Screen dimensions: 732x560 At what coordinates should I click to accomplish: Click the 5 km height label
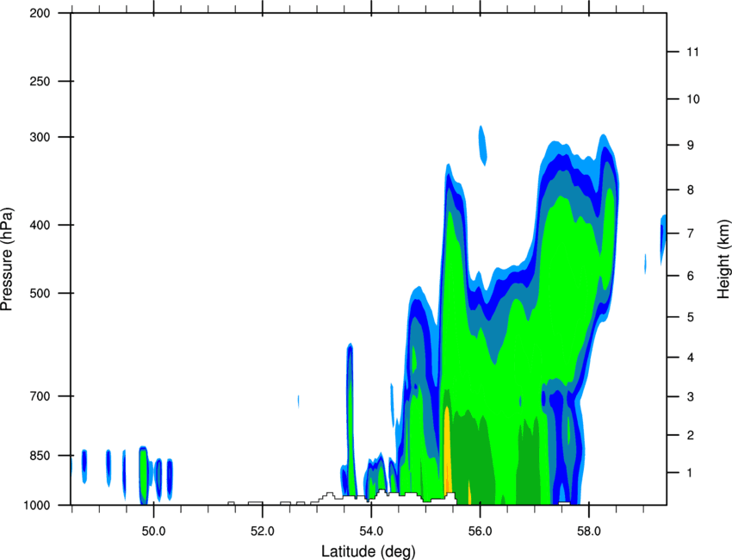click(690, 317)
